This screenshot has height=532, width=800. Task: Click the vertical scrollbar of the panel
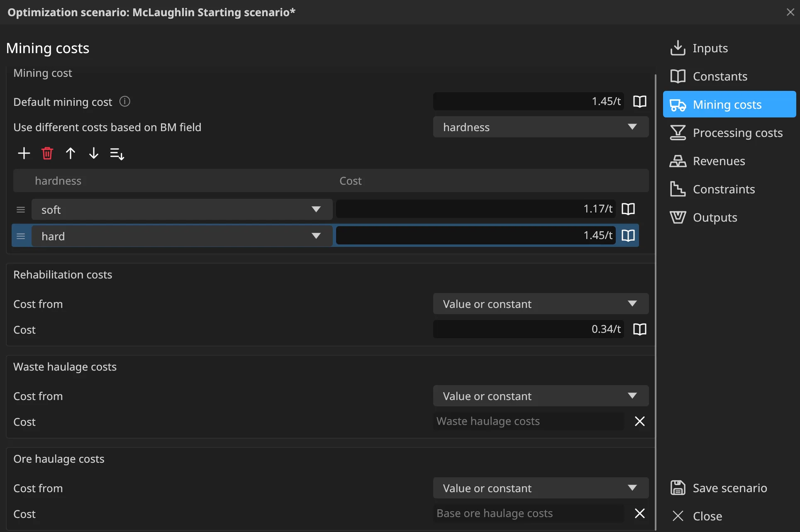(x=656, y=302)
